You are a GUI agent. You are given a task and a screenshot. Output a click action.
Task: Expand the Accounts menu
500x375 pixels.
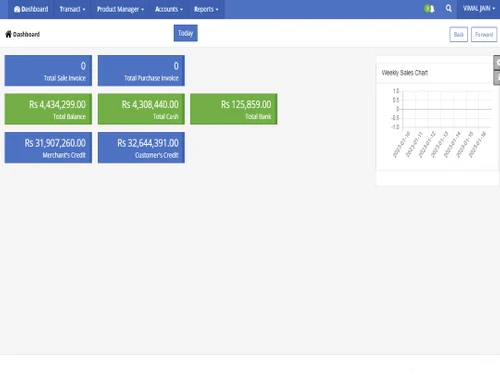[x=169, y=9]
